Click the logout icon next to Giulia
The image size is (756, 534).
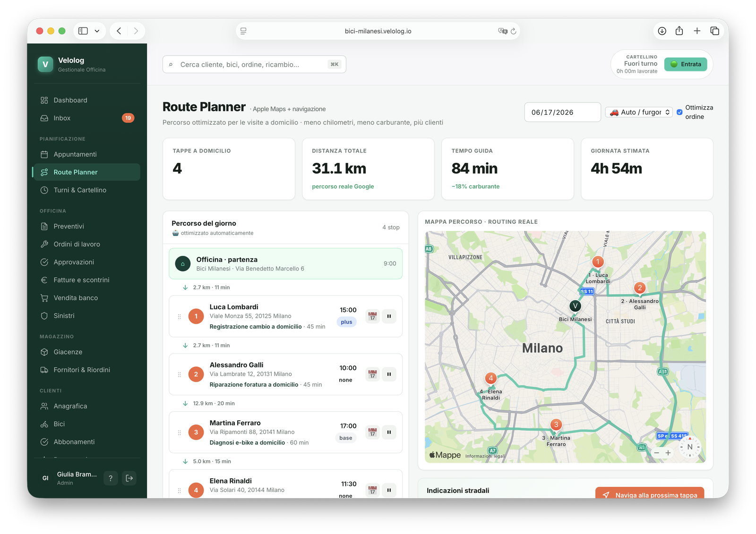129,478
